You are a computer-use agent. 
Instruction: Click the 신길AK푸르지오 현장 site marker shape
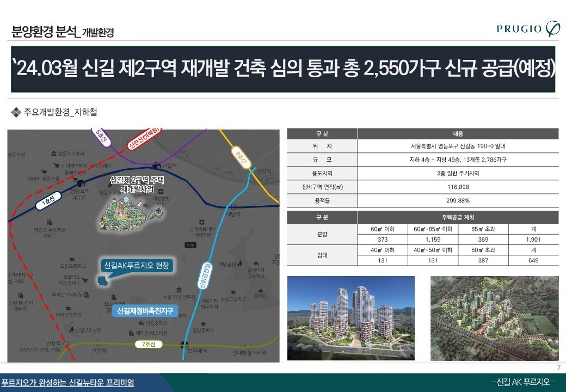pos(102,281)
